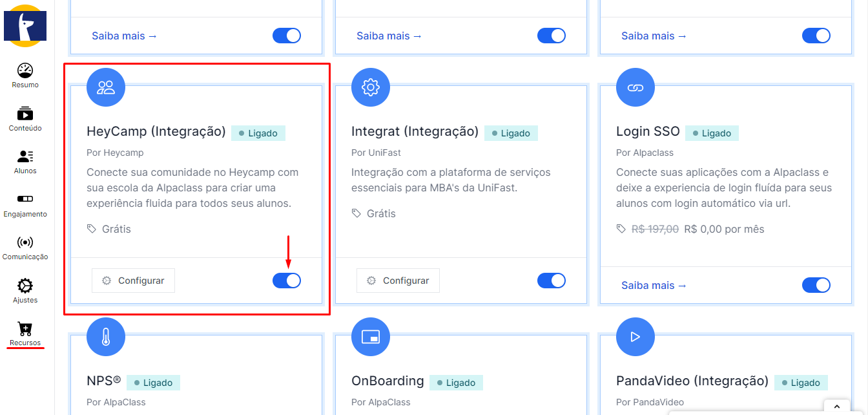Click the Alpaclass llama logo
The height and width of the screenshot is (415, 868).
coord(25,26)
